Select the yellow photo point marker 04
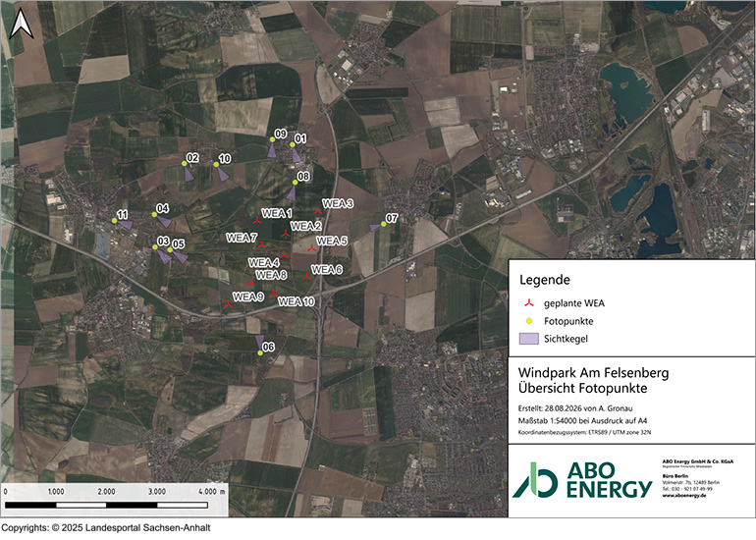 point(154,215)
